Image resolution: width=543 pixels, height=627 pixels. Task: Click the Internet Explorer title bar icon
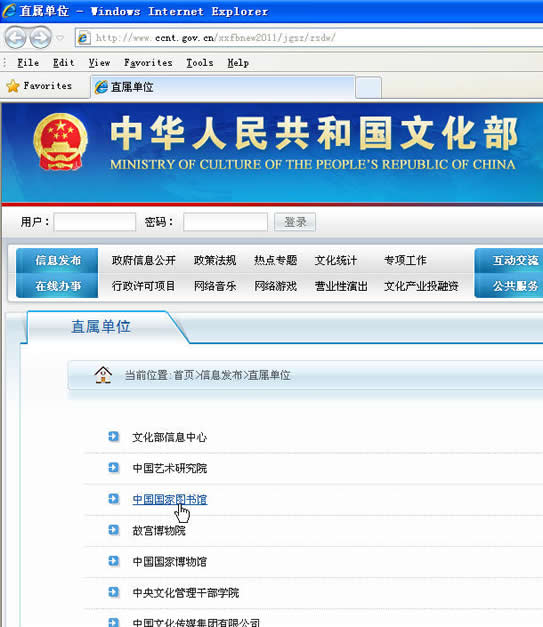[9, 11]
